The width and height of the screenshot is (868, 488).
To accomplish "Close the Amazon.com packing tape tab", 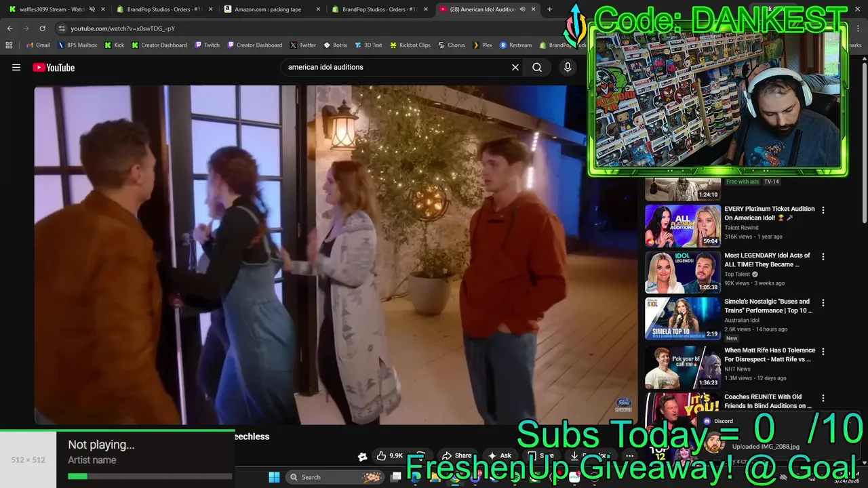I will 318,9.
